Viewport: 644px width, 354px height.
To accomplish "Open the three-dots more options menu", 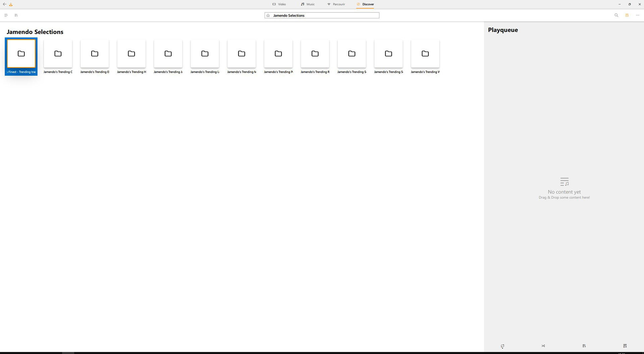I will click(x=638, y=15).
